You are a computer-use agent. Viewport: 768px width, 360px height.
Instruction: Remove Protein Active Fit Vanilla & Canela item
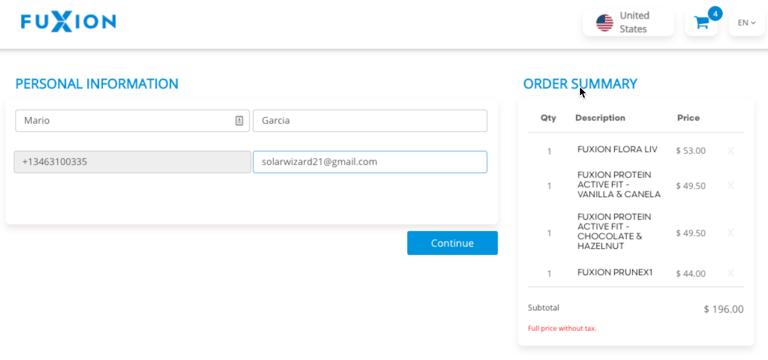click(x=730, y=185)
